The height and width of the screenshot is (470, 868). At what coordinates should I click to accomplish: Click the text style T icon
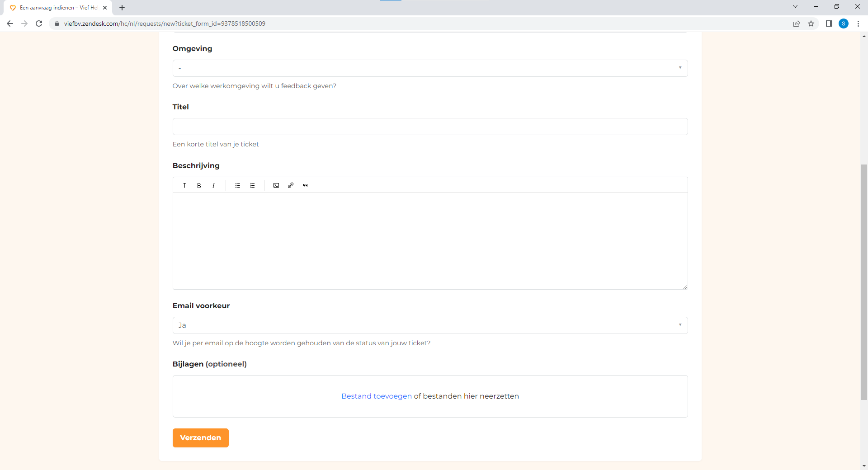tap(184, 185)
